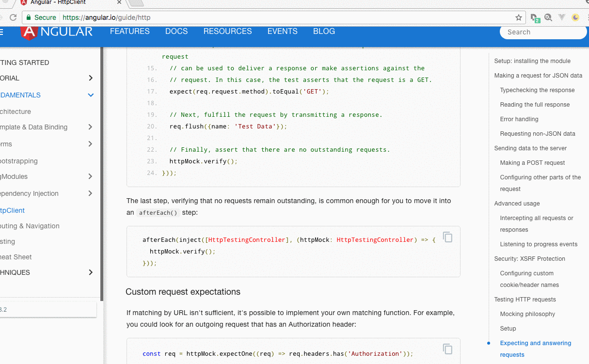Open the version selector under the sidebar
Screen dimensions: 589x364
click(x=48, y=310)
